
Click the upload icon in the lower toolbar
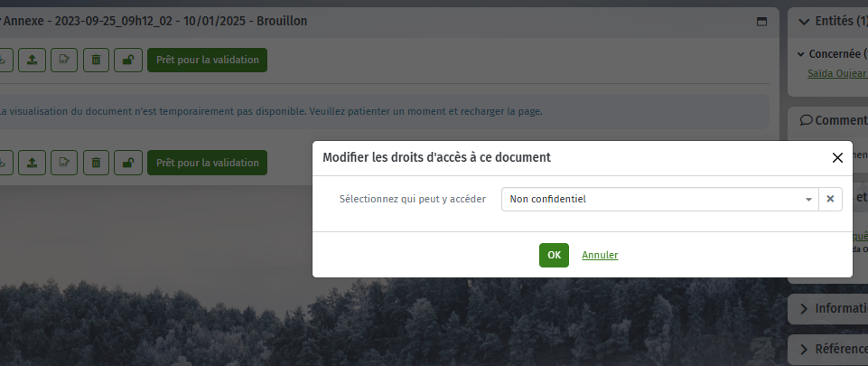click(33, 163)
